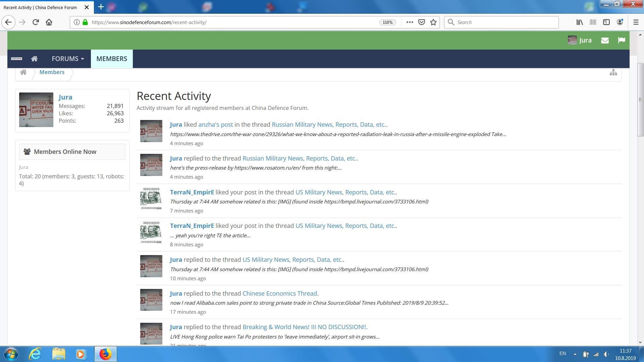This screenshot has height=362, width=644.
Task: Open page actions three-dots menu
Action: (410, 22)
